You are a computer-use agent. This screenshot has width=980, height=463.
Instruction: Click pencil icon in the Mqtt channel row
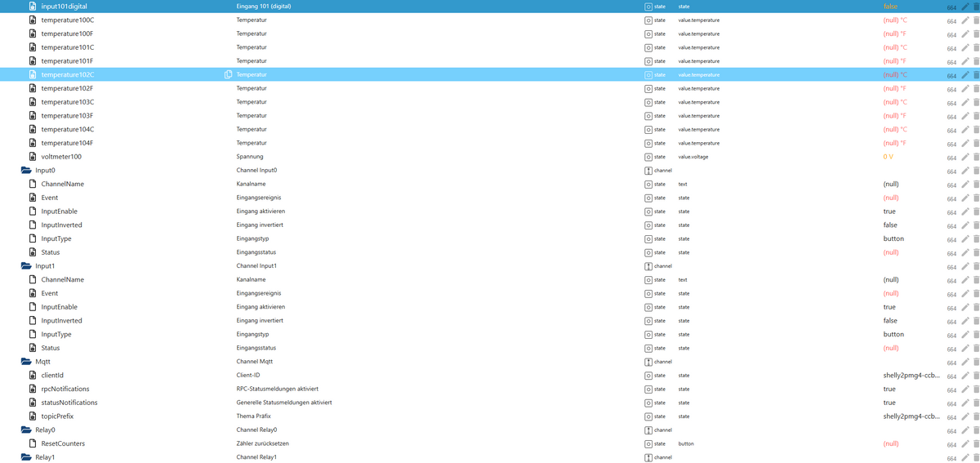click(965, 362)
